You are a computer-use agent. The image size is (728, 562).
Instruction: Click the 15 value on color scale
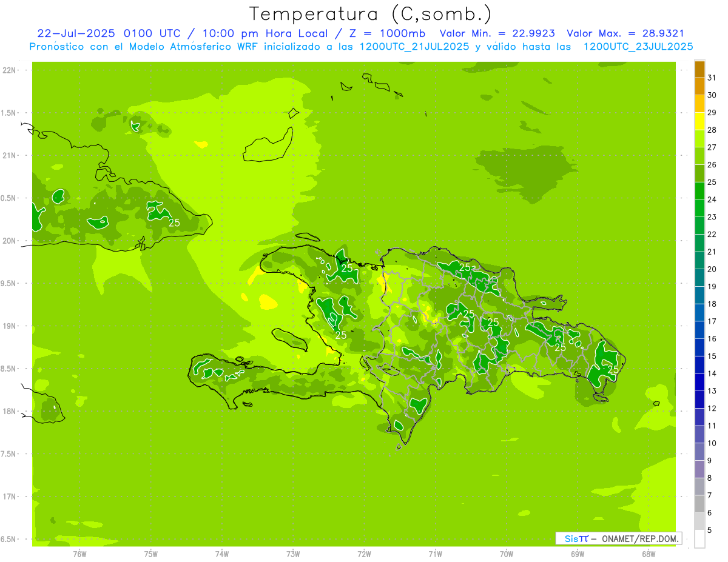point(712,356)
